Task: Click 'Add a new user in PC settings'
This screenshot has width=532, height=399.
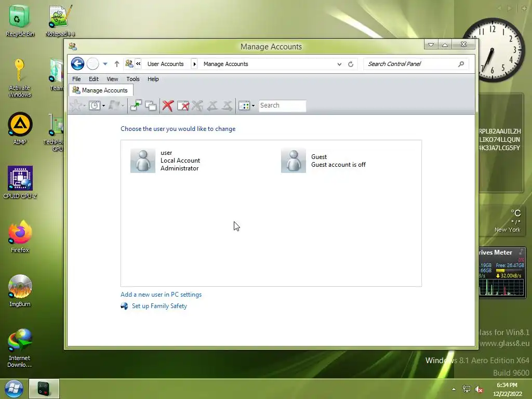Action: tap(161, 295)
